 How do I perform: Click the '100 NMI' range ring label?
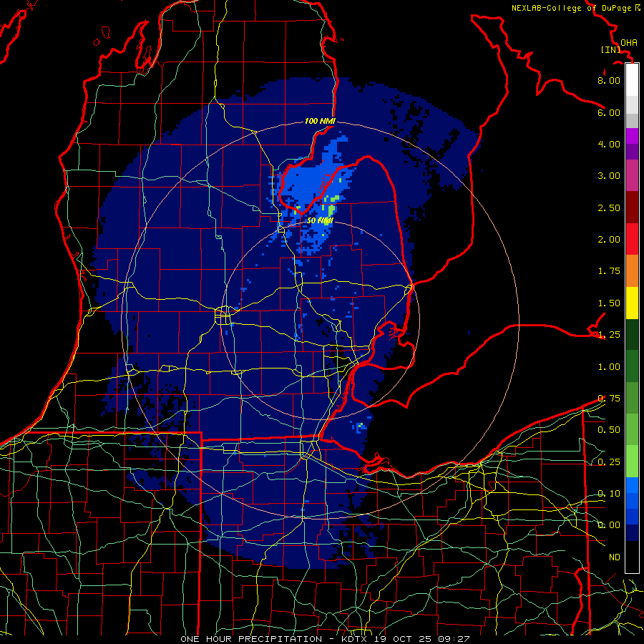320,121
